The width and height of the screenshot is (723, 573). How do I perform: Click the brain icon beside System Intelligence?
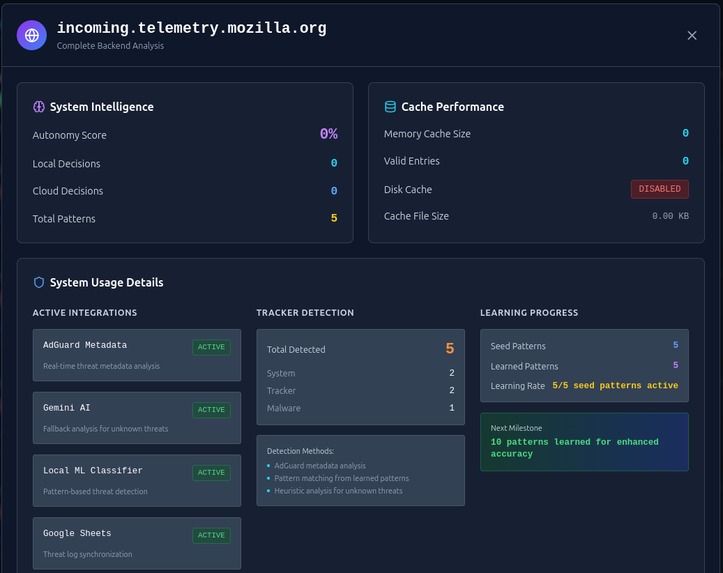[x=39, y=107]
